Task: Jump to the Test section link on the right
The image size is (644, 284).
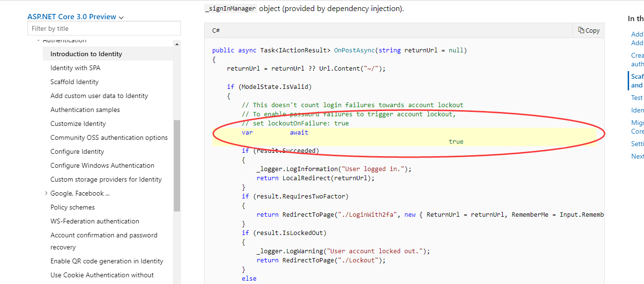Action: (637, 98)
